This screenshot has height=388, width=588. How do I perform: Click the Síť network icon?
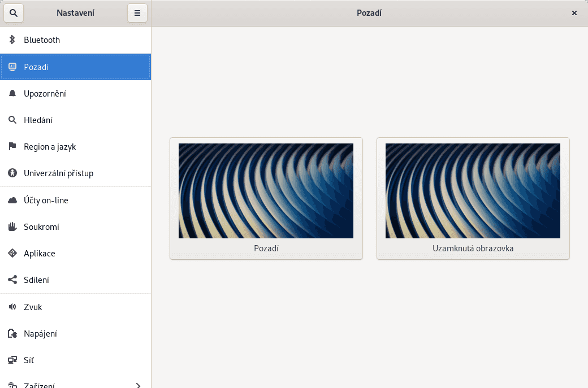click(x=12, y=360)
